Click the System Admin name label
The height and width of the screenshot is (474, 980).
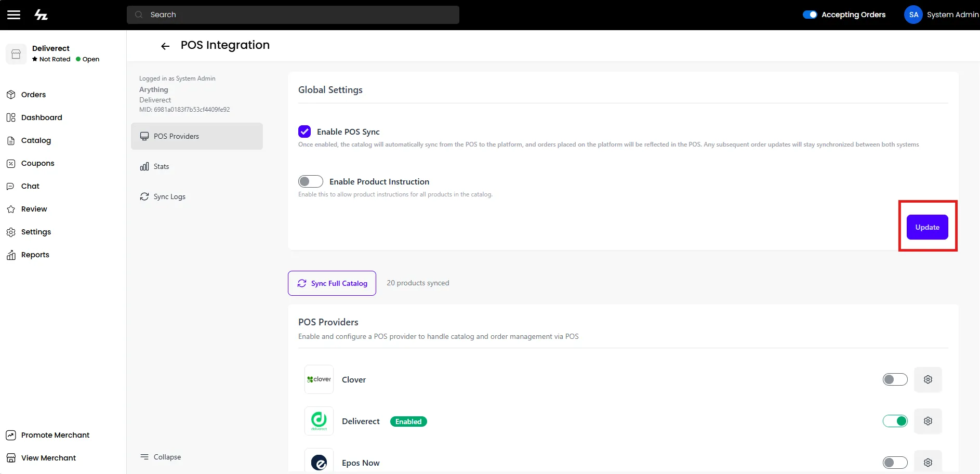(x=953, y=15)
